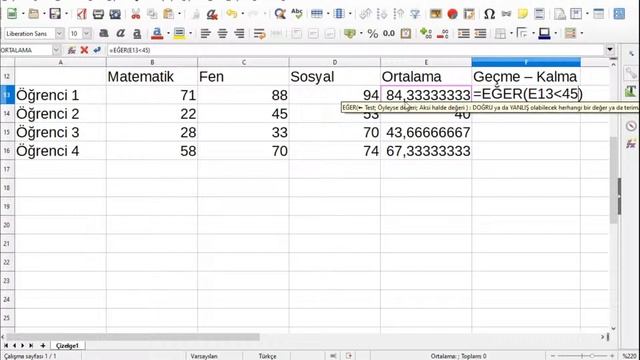Click Türkçe language in status bar
The width and height of the screenshot is (640, 360).
[267, 356]
